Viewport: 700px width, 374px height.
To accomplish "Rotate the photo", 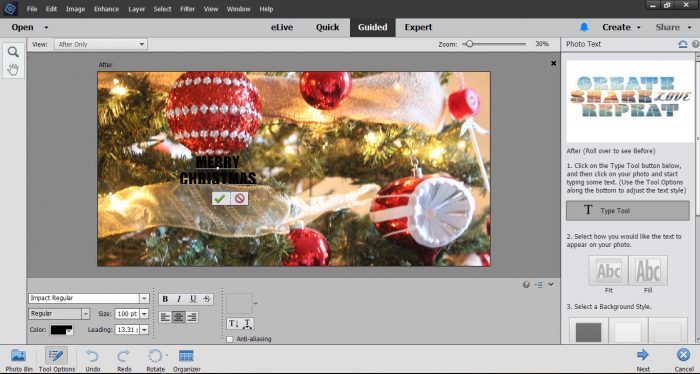I will coord(155,361).
